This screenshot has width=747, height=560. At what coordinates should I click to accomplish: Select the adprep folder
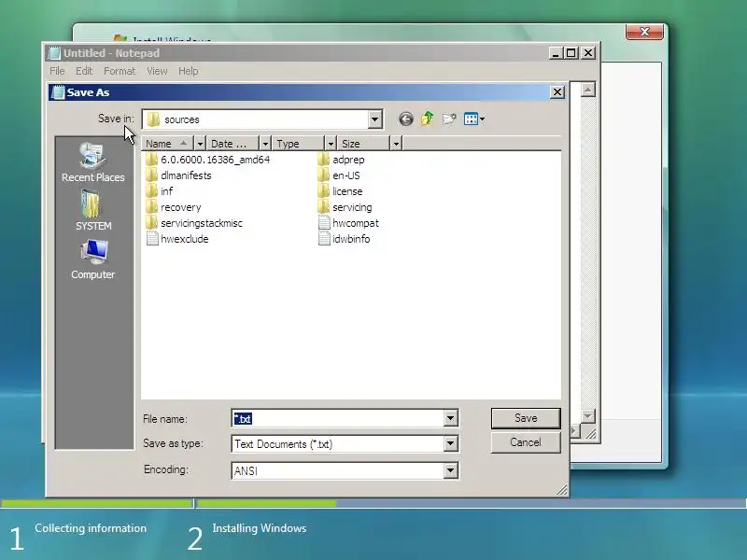341,160
